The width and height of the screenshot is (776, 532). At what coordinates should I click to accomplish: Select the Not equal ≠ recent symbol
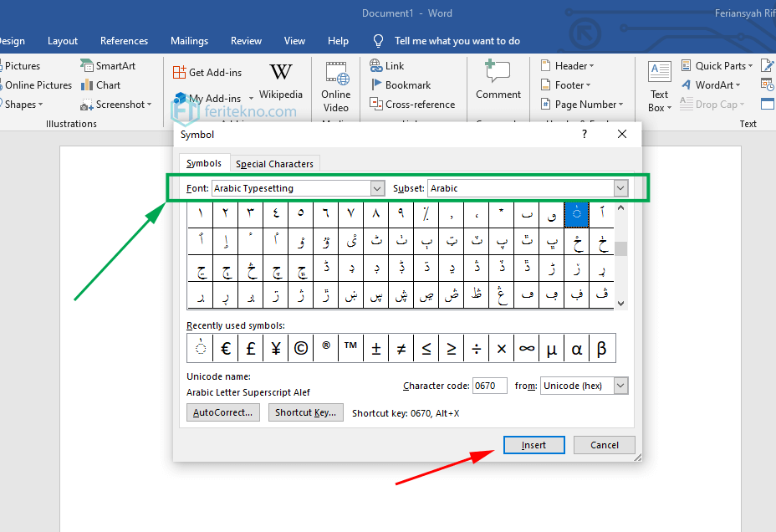pos(401,349)
